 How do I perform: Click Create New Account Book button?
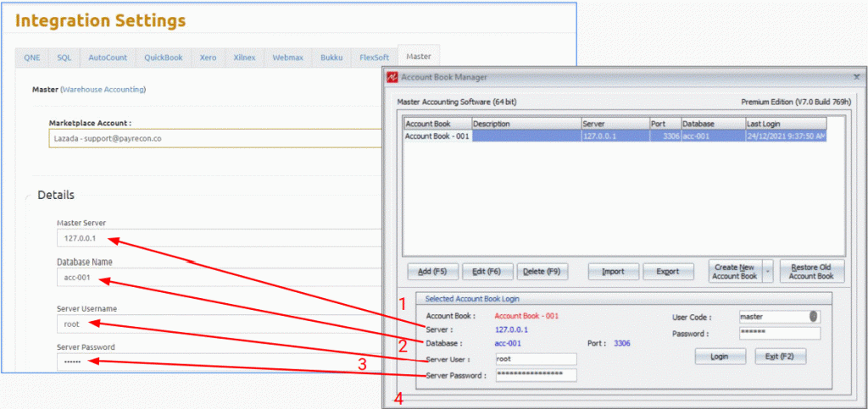(735, 271)
